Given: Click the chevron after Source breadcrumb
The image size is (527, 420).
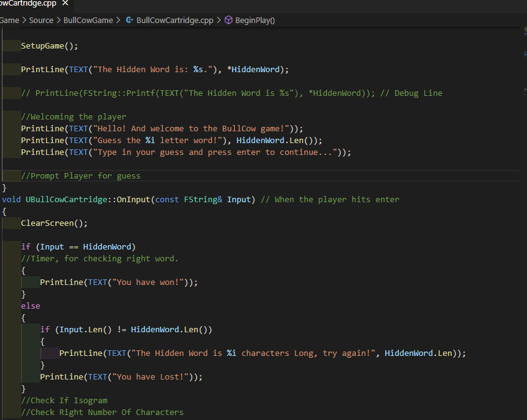Looking at the screenshot, I should point(58,20).
